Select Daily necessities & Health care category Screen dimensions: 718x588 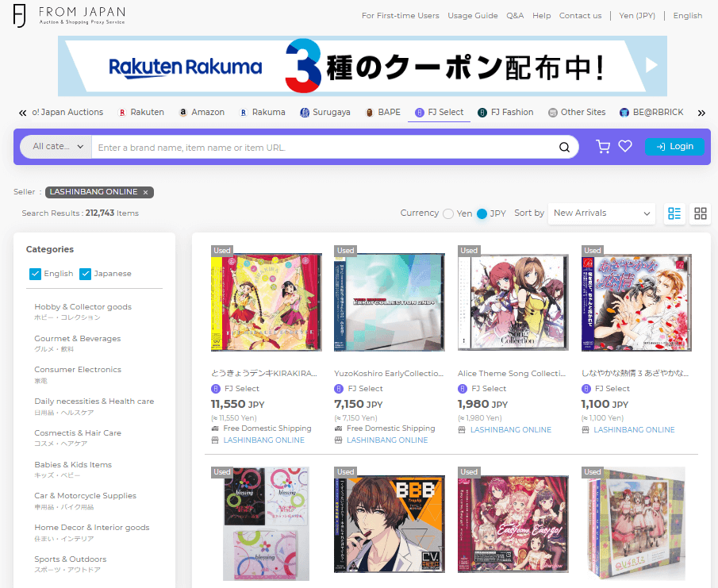click(x=94, y=402)
